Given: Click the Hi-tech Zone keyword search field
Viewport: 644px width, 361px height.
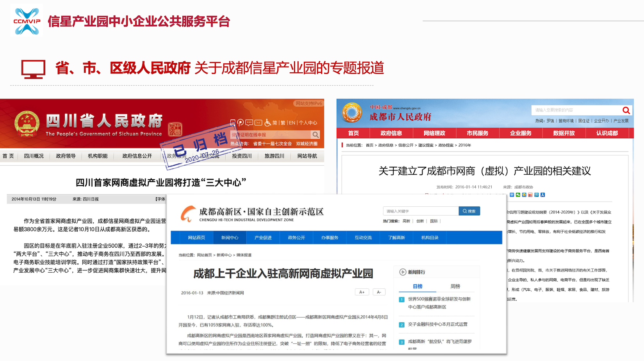Looking at the screenshot, I should pyautogui.click(x=421, y=211).
